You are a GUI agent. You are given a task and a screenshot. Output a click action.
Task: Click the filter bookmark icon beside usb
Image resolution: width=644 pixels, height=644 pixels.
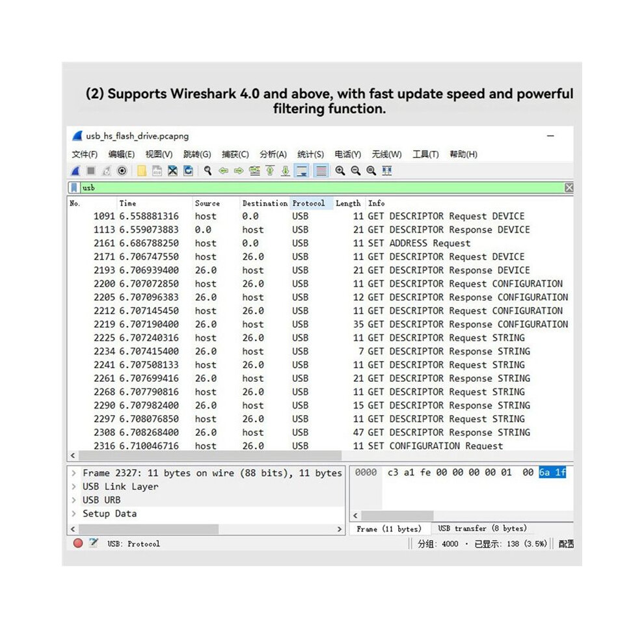tap(74, 188)
